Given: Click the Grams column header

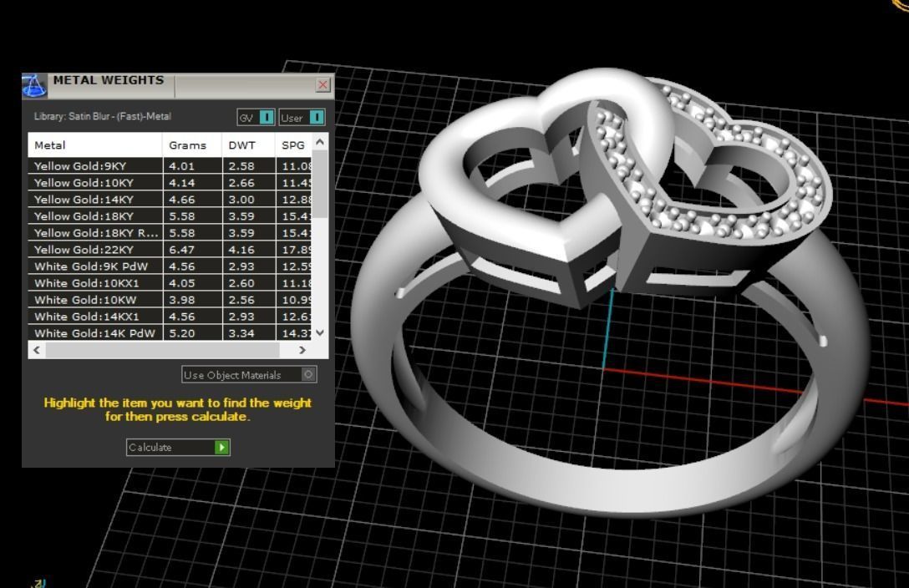Looking at the screenshot, I should pyautogui.click(x=192, y=145).
